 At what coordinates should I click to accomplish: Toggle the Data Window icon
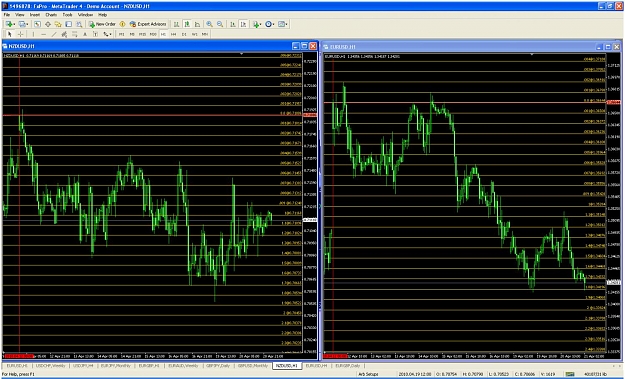48,24
